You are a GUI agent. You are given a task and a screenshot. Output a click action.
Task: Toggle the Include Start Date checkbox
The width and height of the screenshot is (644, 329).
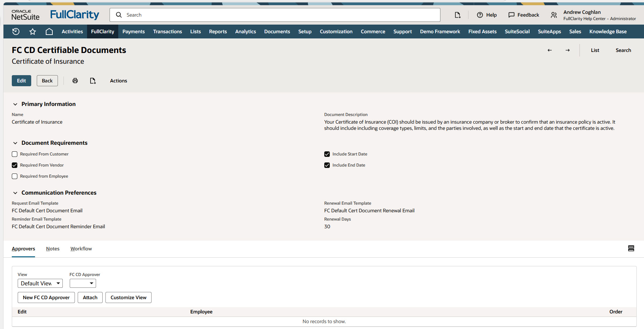point(327,154)
